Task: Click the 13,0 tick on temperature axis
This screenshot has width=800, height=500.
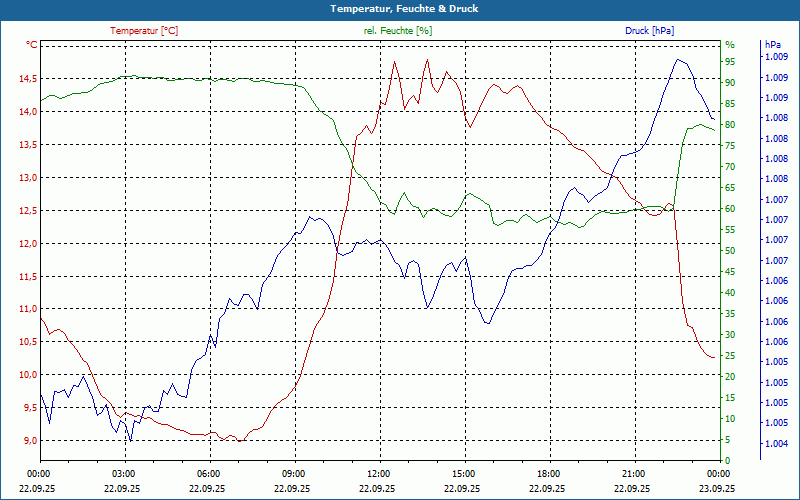Action: tap(28, 178)
